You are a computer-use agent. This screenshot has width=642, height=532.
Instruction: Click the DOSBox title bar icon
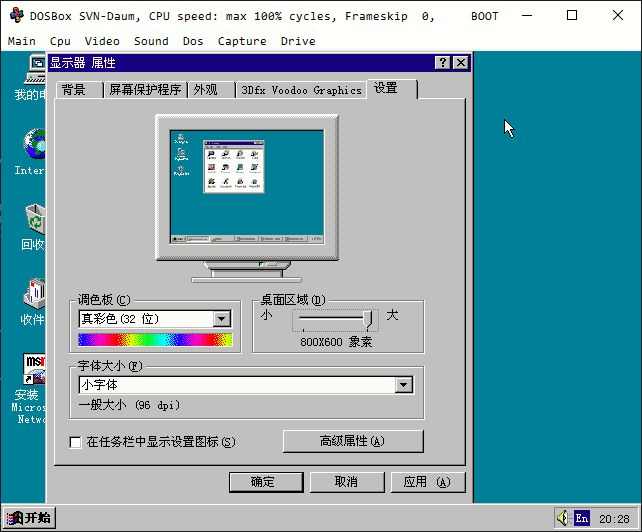[17, 16]
